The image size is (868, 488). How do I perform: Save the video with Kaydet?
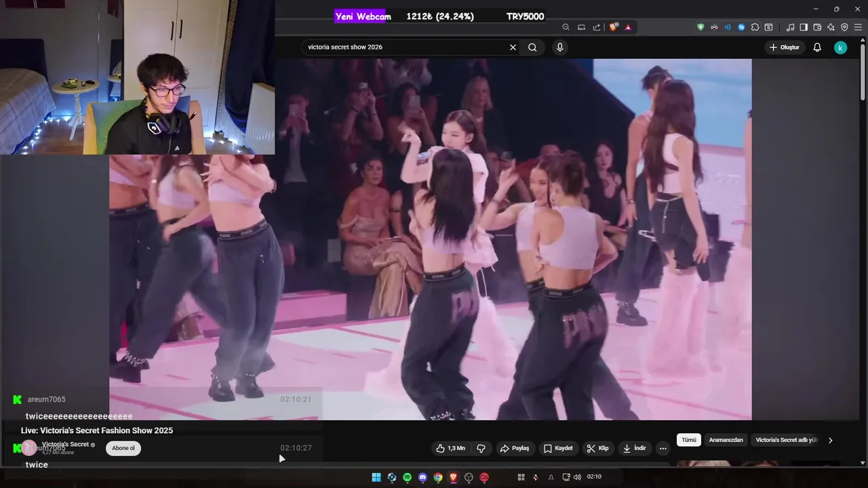tap(558, 449)
